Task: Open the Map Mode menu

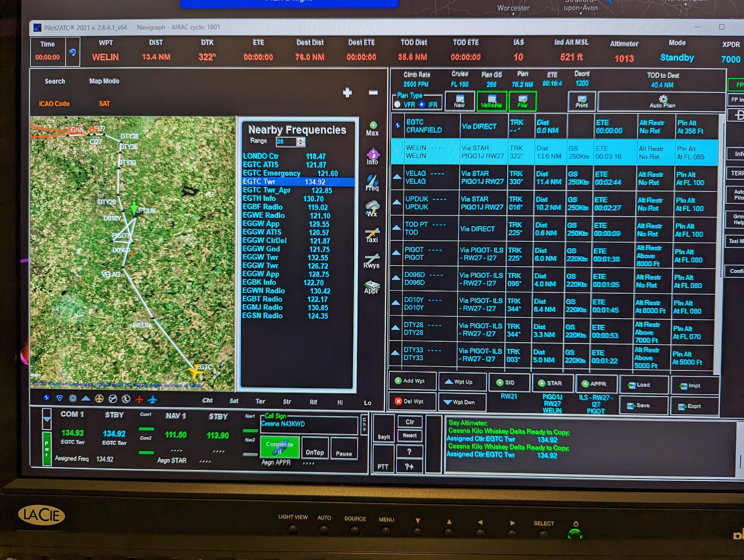Action: click(104, 81)
